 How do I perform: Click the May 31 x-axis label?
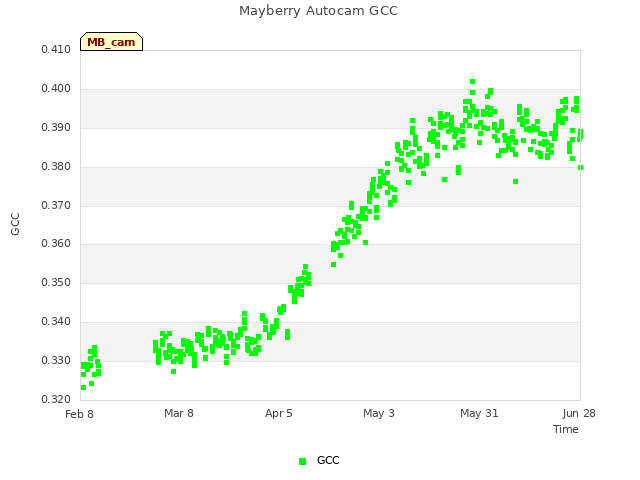click(x=479, y=413)
